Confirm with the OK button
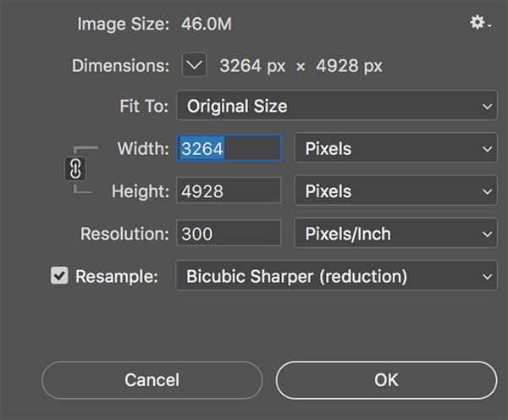This screenshot has height=420, width=508. pyautogui.click(x=386, y=380)
